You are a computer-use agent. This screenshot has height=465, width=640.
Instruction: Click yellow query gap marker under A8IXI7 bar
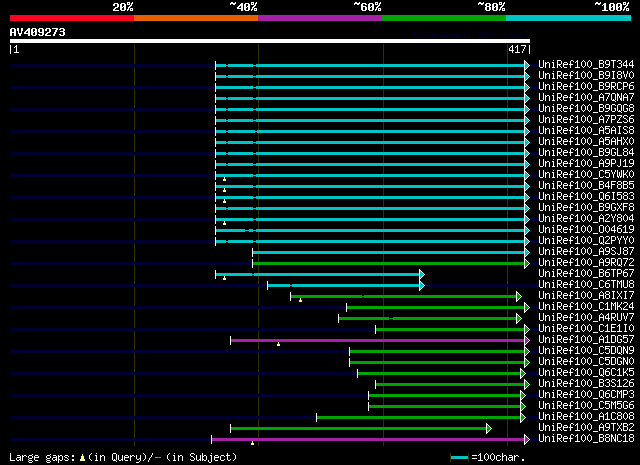[300, 300]
